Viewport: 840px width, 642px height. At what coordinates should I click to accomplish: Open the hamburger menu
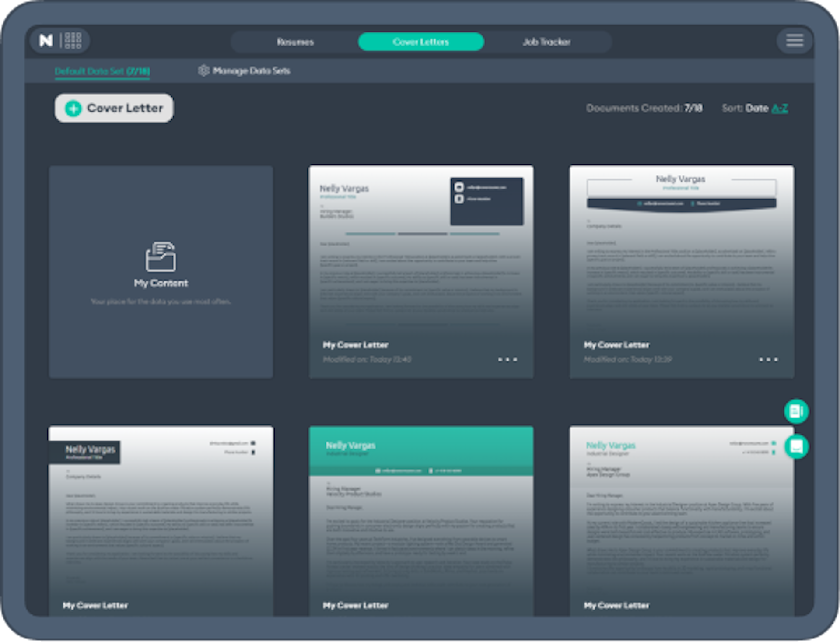(794, 41)
